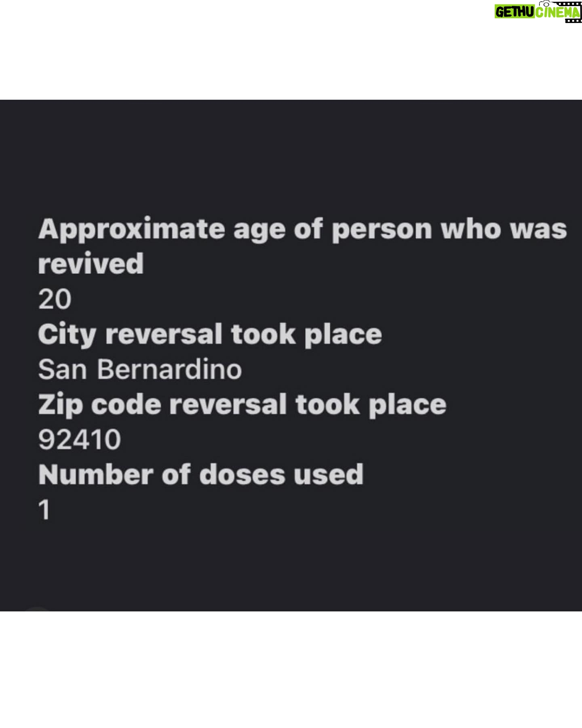Click the word 'City' in the city label
Screen dimensions: 582x728
pyautogui.click(x=67, y=335)
